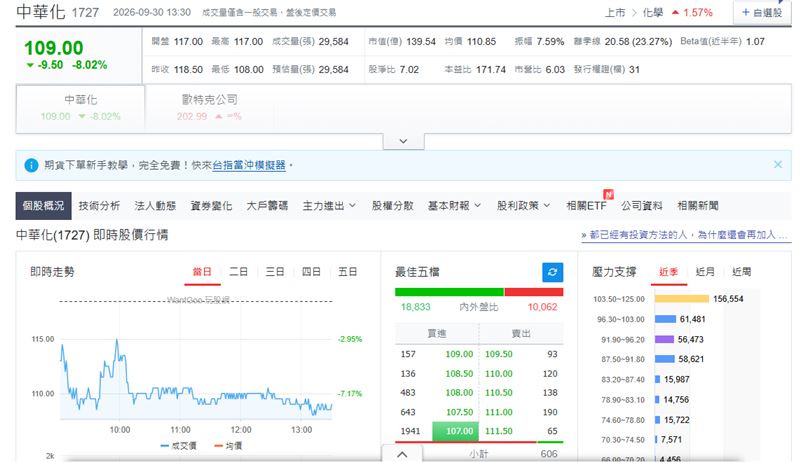The width and height of the screenshot is (800, 462).
Task: Click the yellow bar for 103.50~125.00
Action: click(682, 299)
